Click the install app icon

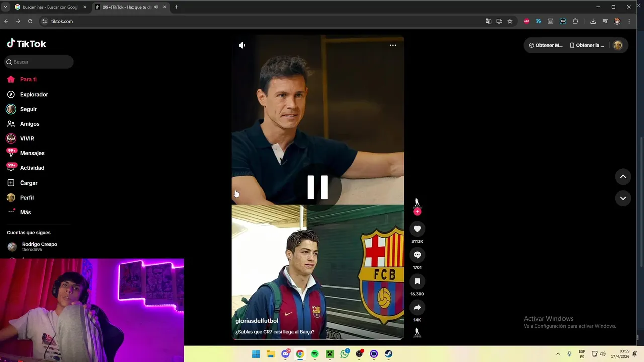(499, 21)
